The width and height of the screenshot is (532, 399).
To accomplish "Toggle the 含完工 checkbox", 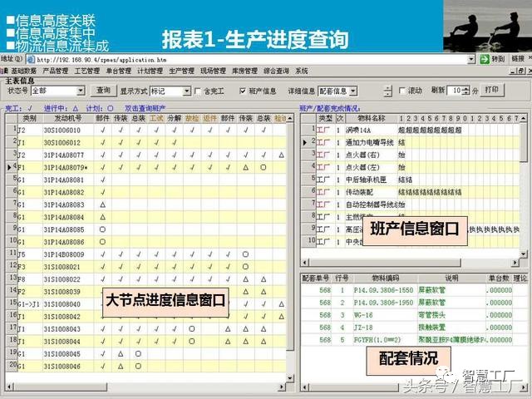I will coord(198,91).
